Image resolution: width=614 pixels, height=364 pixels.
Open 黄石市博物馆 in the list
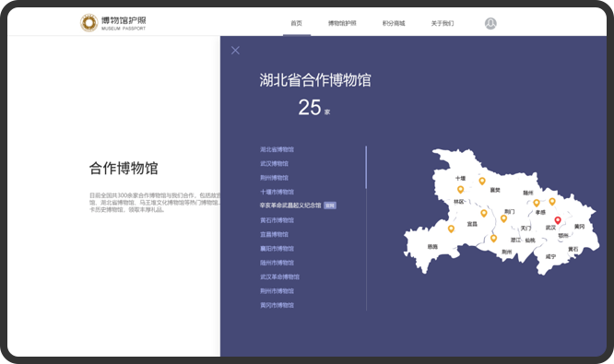[x=277, y=220]
